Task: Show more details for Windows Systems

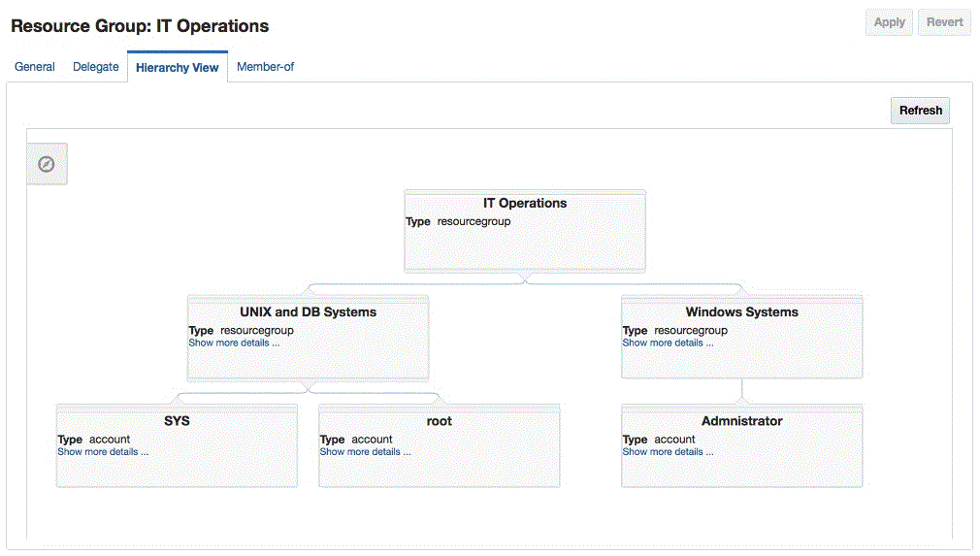Action: (x=668, y=343)
